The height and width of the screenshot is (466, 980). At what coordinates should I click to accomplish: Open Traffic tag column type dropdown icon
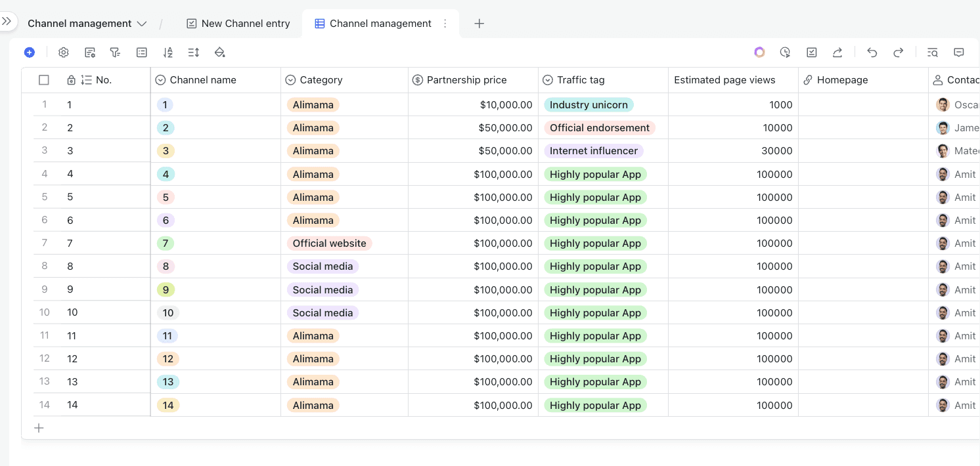(548, 80)
